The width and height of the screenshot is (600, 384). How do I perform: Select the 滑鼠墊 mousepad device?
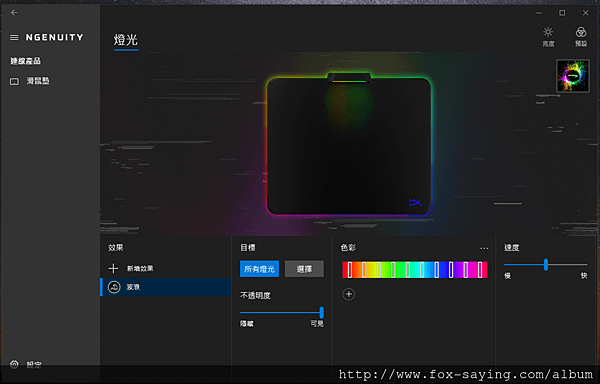tap(30, 81)
